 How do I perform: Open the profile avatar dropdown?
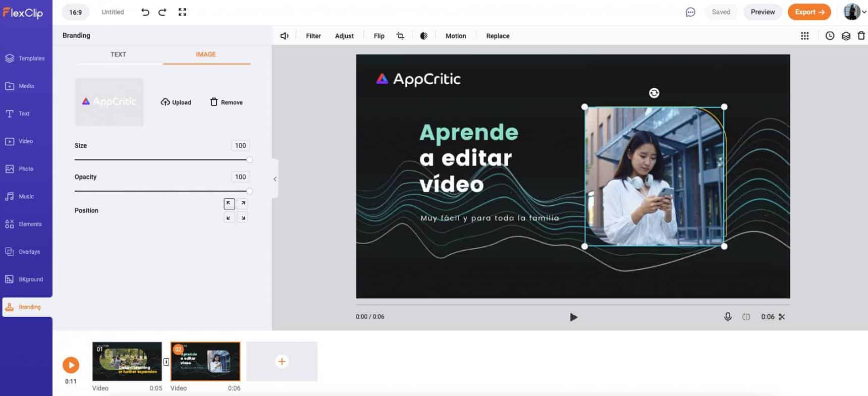click(854, 12)
